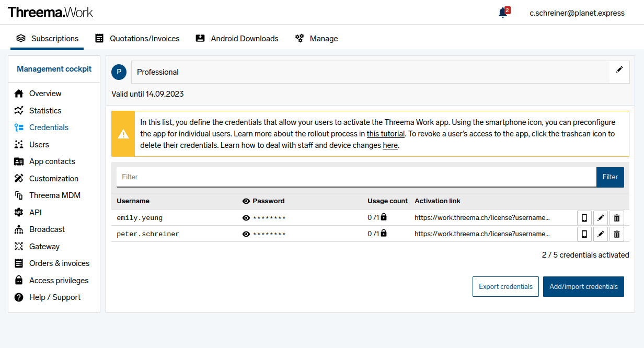This screenshot has height=348, width=644.
Task: Click the Activation link column header
Action: click(438, 201)
